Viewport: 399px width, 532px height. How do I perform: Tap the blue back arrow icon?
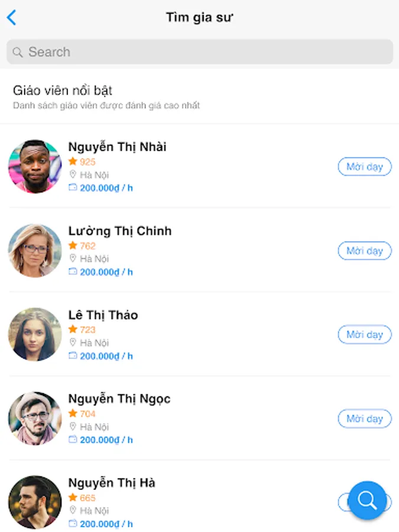click(12, 17)
